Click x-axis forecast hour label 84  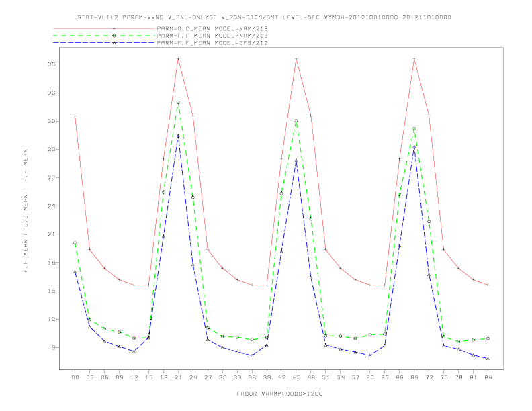[488, 377]
